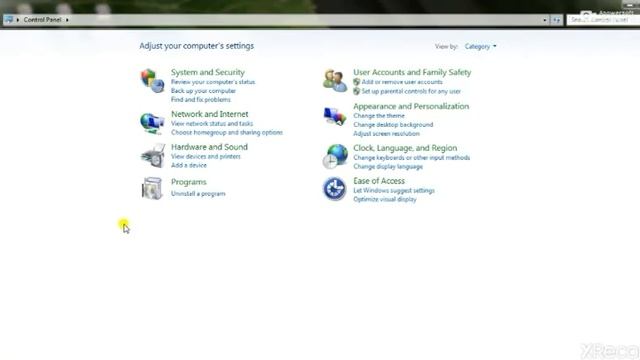Click Change the theme
Image resolution: width=640 pixels, height=360 pixels.
(379, 116)
